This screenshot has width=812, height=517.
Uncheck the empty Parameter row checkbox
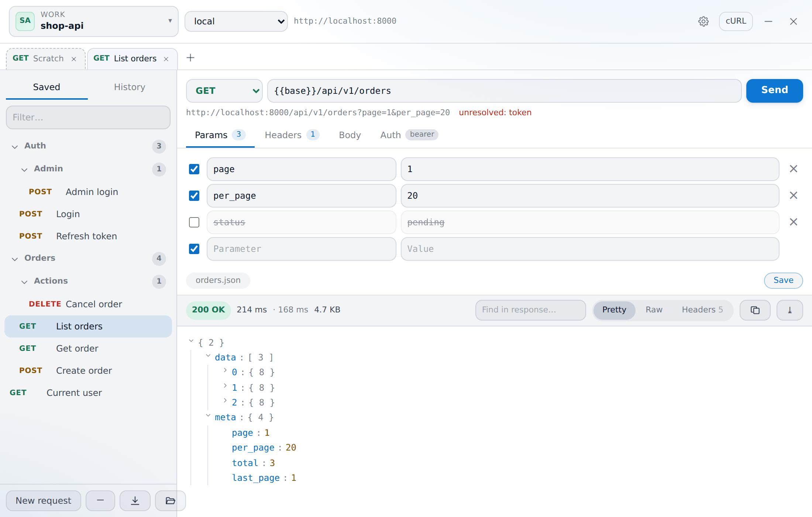(x=194, y=249)
